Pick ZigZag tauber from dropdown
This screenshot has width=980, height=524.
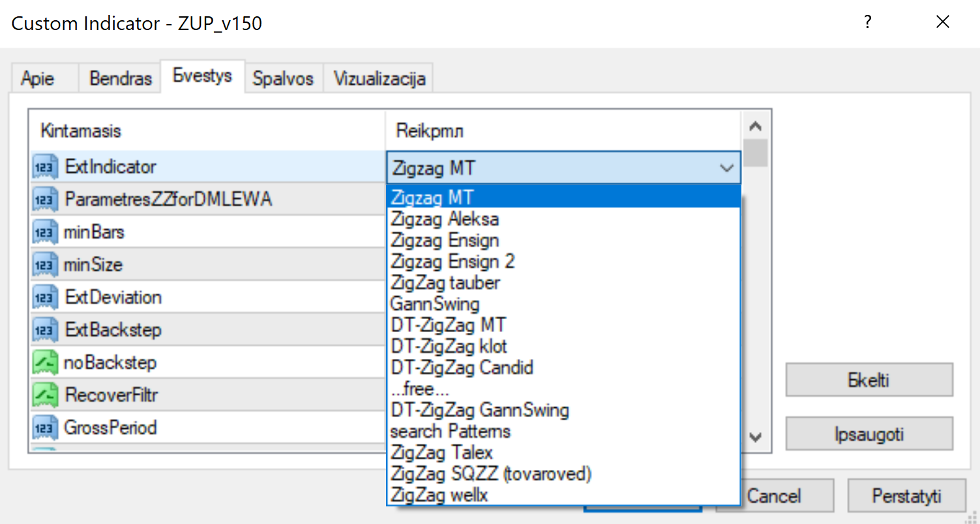(563, 283)
